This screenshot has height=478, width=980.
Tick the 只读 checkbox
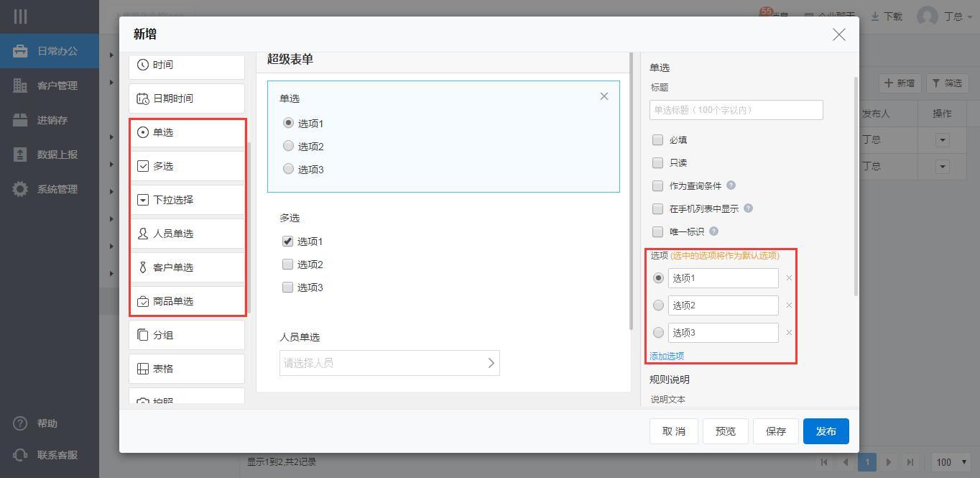click(x=657, y=163)
